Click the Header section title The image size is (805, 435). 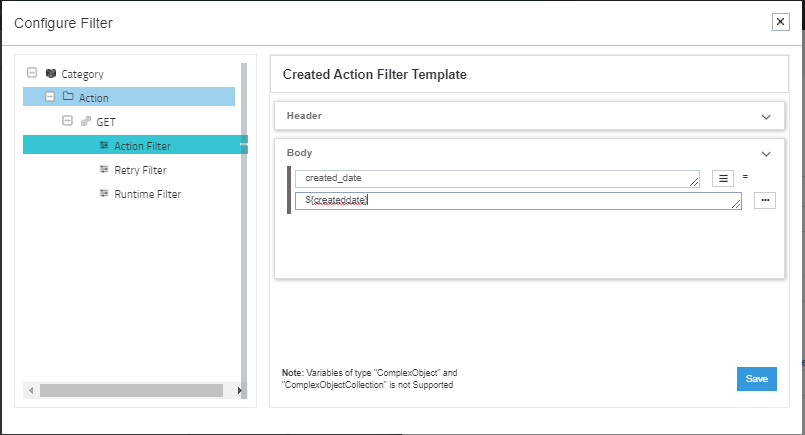[304, 116]
